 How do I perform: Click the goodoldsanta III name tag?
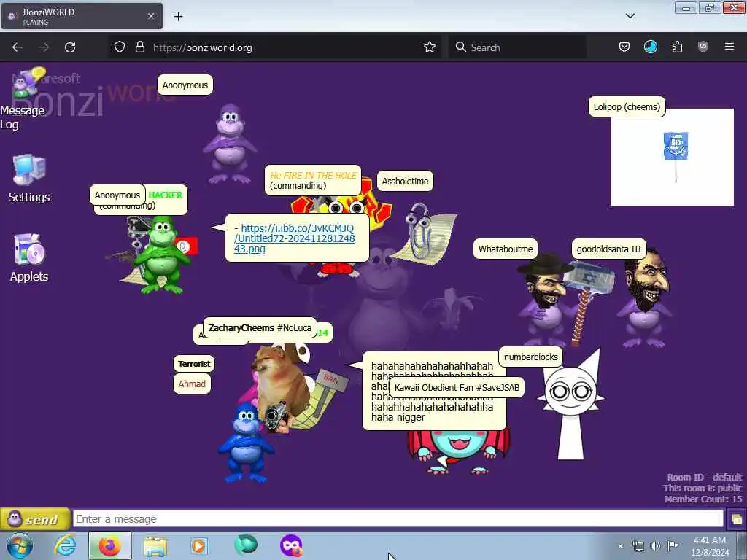(608, 249)
